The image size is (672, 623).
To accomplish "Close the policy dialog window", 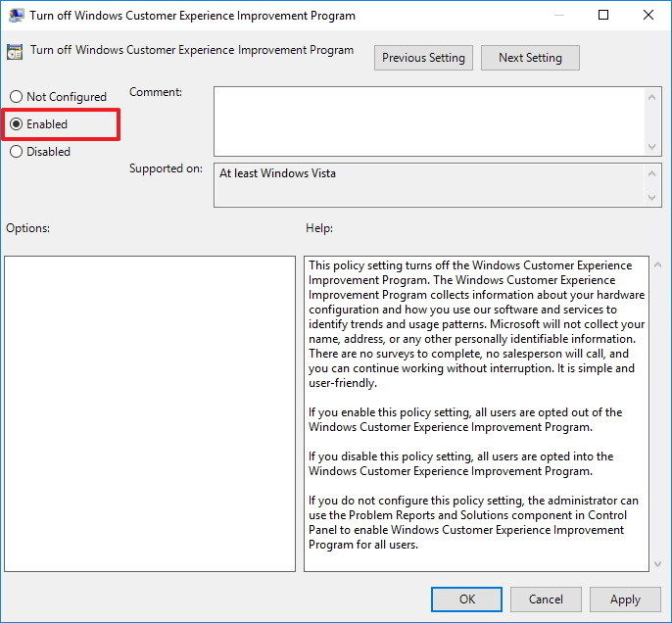I will [648, 15].
